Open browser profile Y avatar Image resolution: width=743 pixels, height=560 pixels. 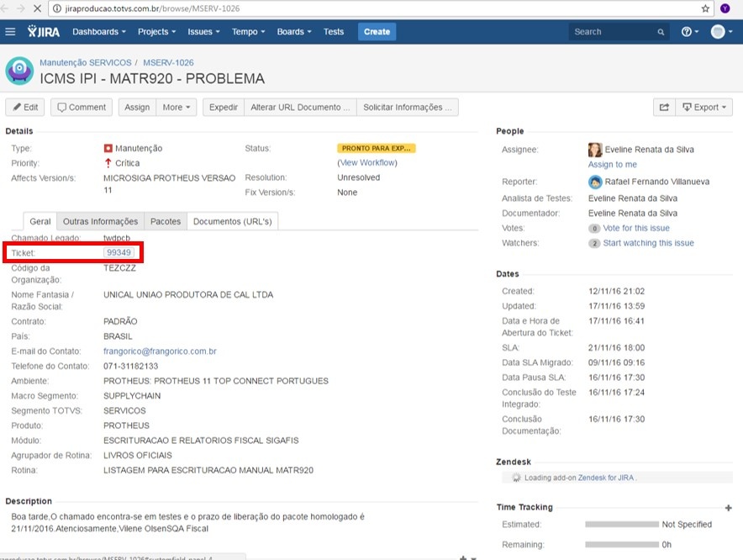(725, 8)
